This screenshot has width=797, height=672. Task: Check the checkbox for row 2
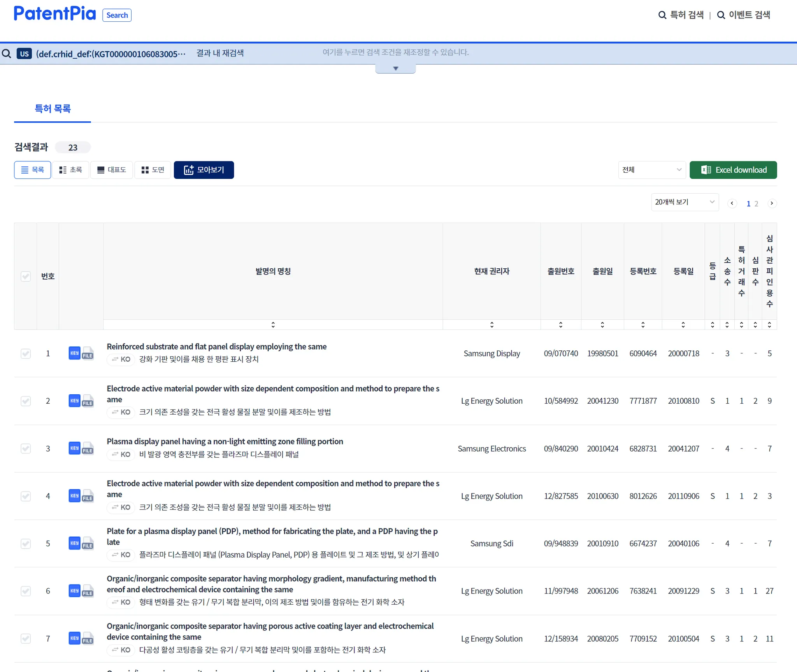26,401
